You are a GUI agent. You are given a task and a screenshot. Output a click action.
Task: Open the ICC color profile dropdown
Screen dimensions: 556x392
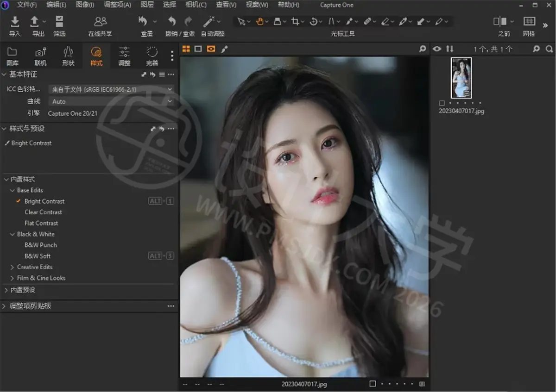(x=112, y=89)
